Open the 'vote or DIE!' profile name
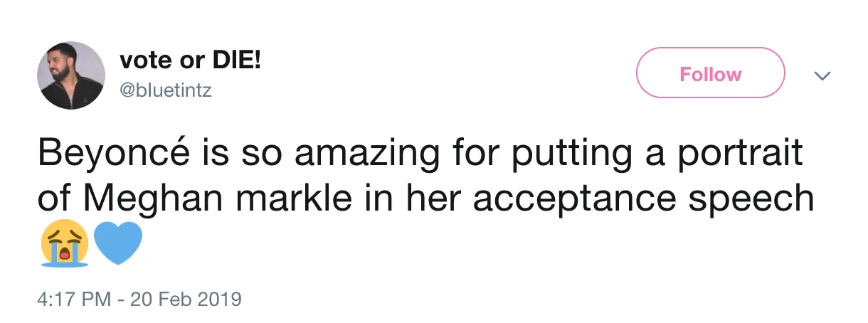This screenshot has width=868, height=323. (x=190, y=61)
